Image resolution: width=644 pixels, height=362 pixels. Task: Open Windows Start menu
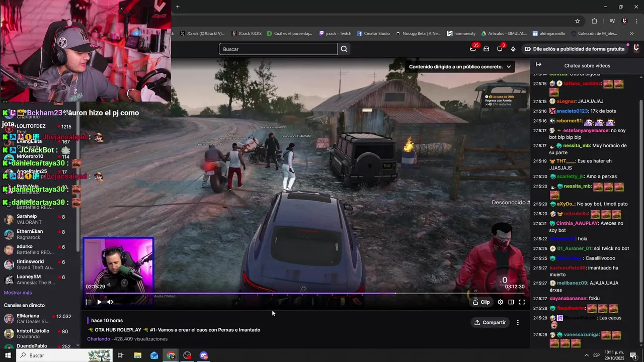(8, 355)
